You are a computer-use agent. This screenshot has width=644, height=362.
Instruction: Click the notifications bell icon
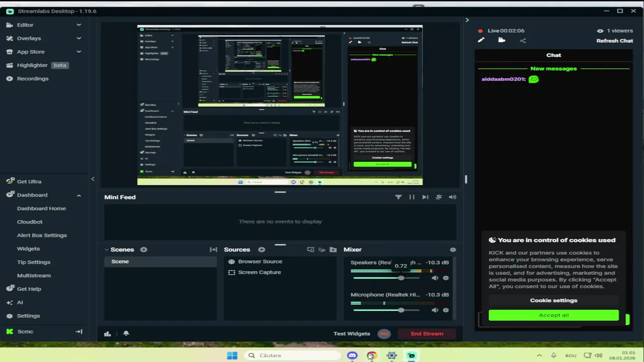click(126, 333)
